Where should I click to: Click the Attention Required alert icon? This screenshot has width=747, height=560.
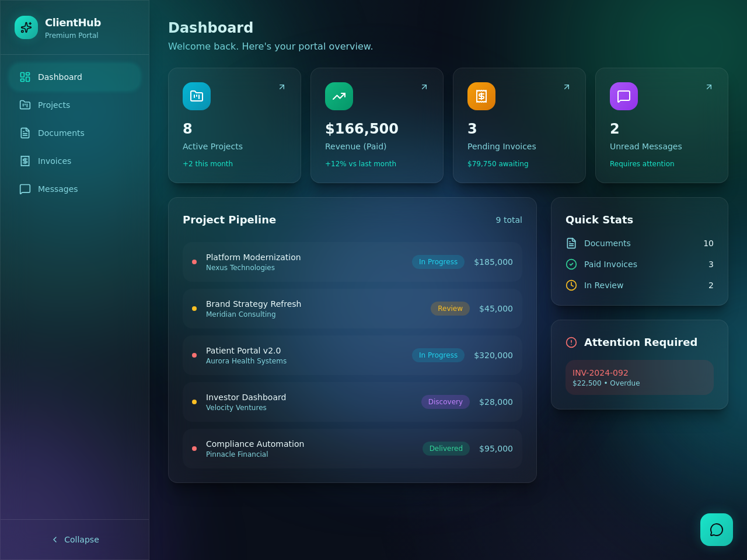(571, 342)
